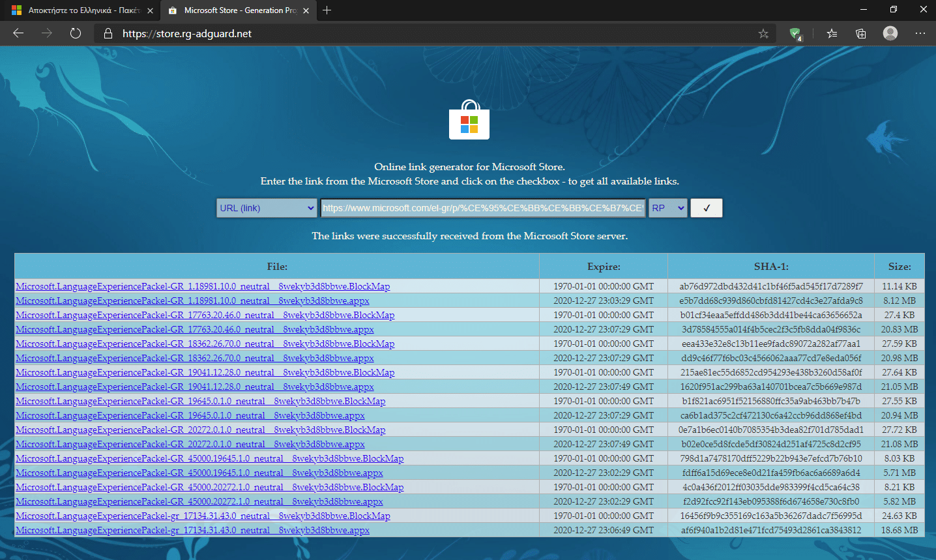This screenshot has height=560, width=936.
Task: Restore down the browser window
Action: (x=894, y=10)
